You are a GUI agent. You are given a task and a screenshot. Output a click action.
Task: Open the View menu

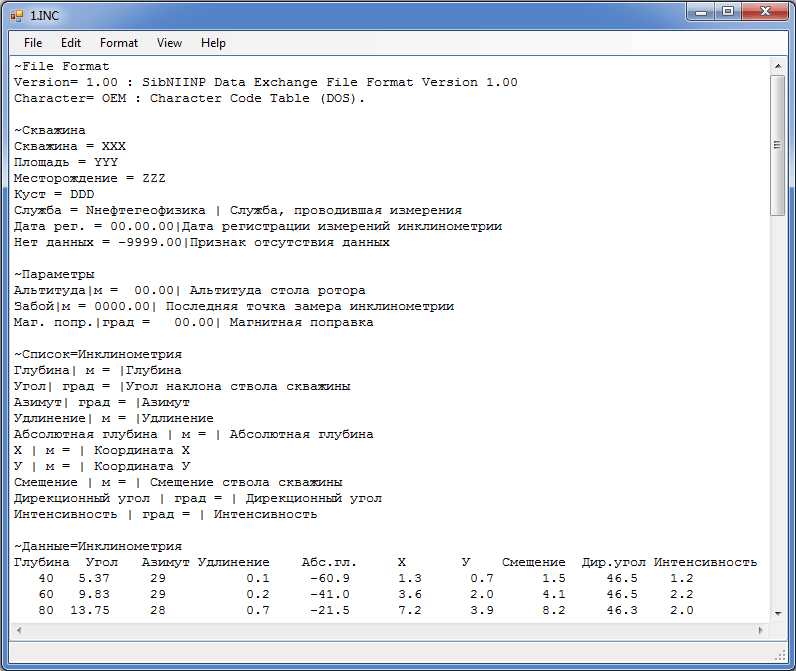(169, 43)
